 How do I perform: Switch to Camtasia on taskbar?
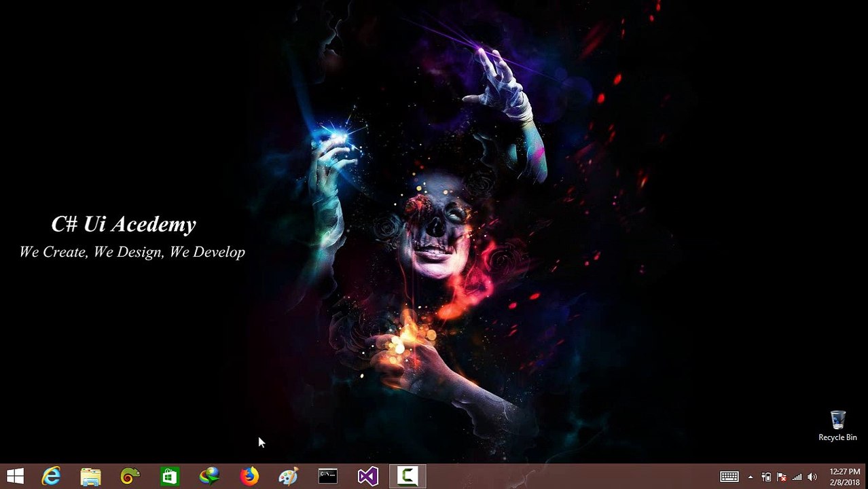coord(408,476)
